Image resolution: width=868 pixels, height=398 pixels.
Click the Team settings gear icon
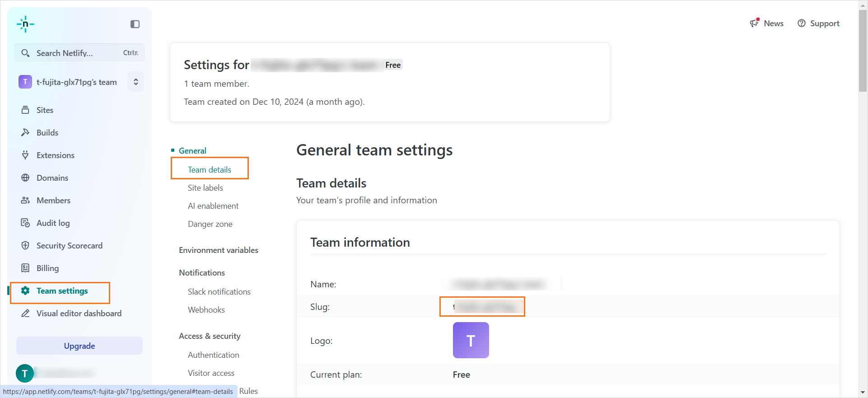tap(25, 290)
